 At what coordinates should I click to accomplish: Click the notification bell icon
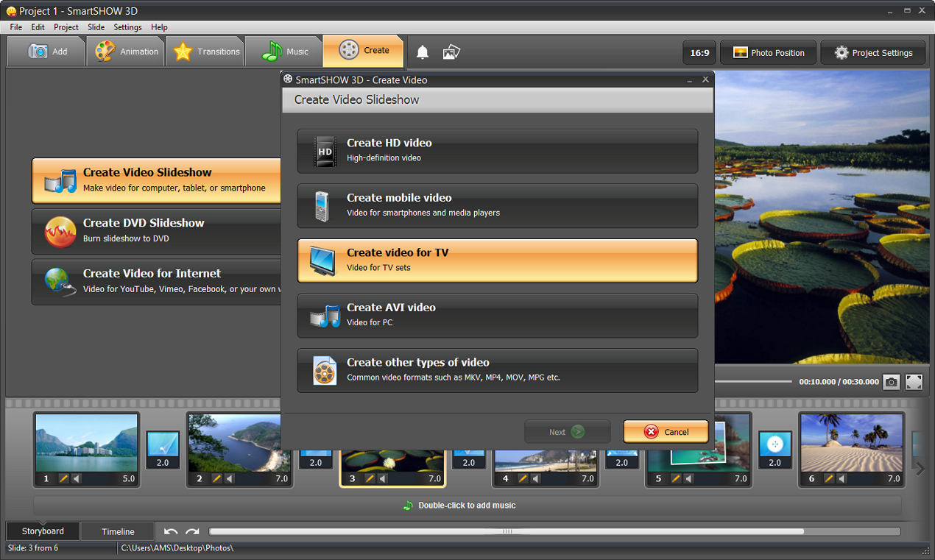click(x=422, y=52)
